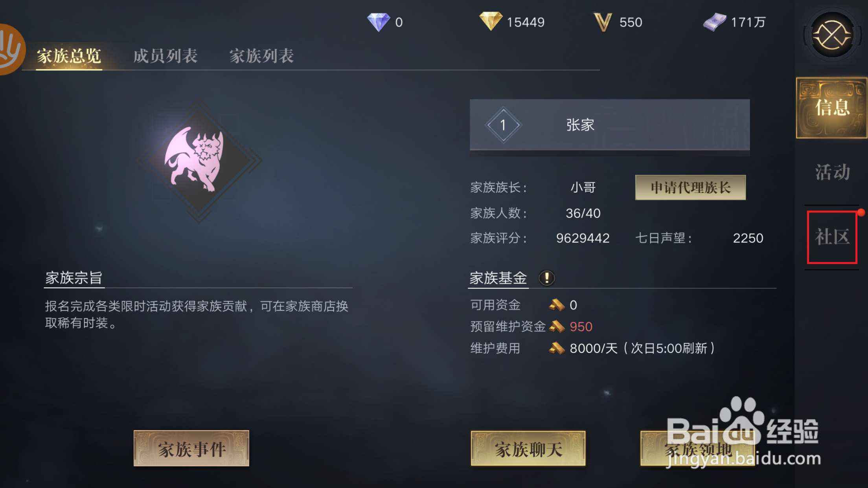Click the 家族领地 button

pos(698,448)
